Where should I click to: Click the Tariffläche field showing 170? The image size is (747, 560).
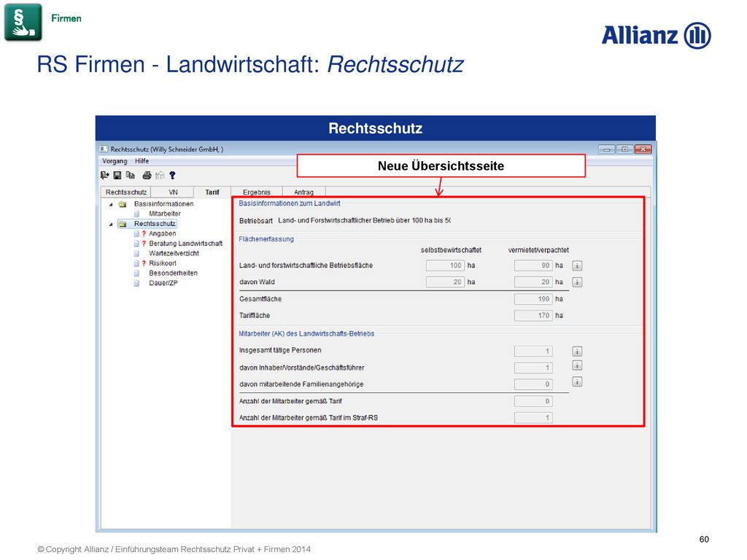[533, 316]
